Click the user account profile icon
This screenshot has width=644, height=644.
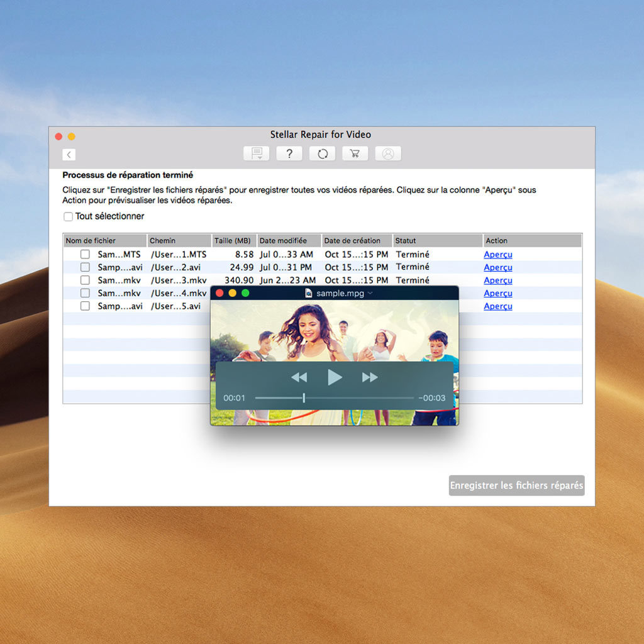tap(388, 153)
